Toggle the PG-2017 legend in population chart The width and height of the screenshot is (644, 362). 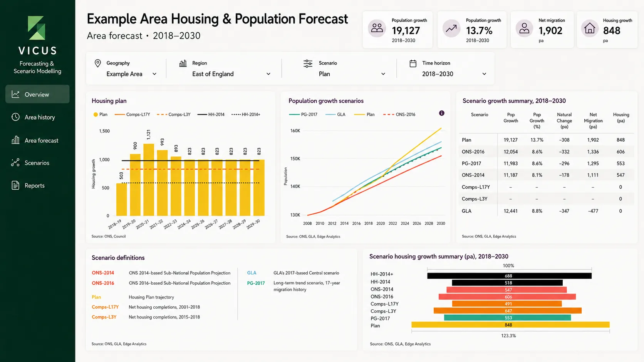click(x=304, y=114)
